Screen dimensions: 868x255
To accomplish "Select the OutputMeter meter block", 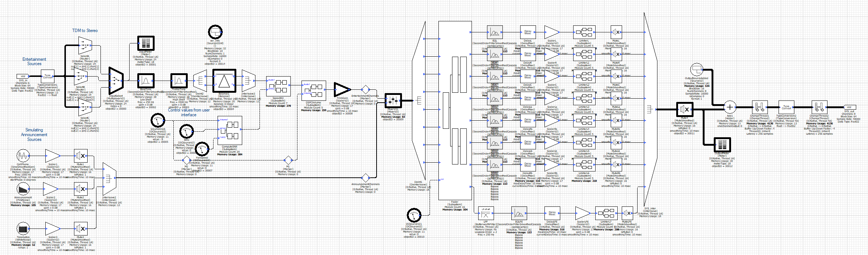I will 722,145.
